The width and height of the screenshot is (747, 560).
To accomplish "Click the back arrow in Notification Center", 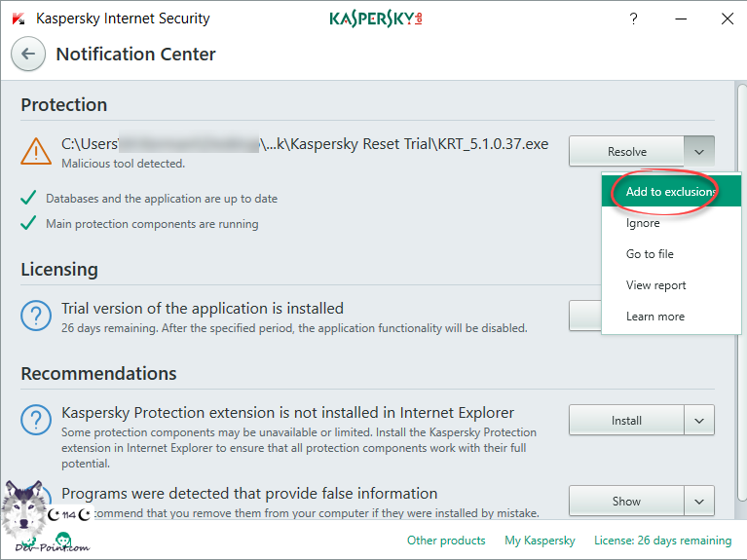I will [28, 55].
